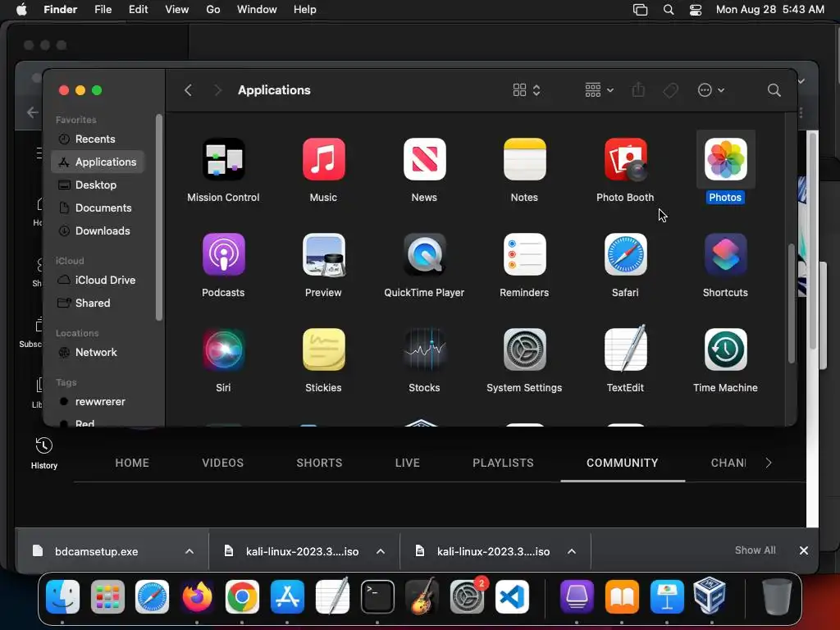Click the Tags toolbar icon in Finder
Viewport: 840px width, 630px height.
tap(671, 90)
